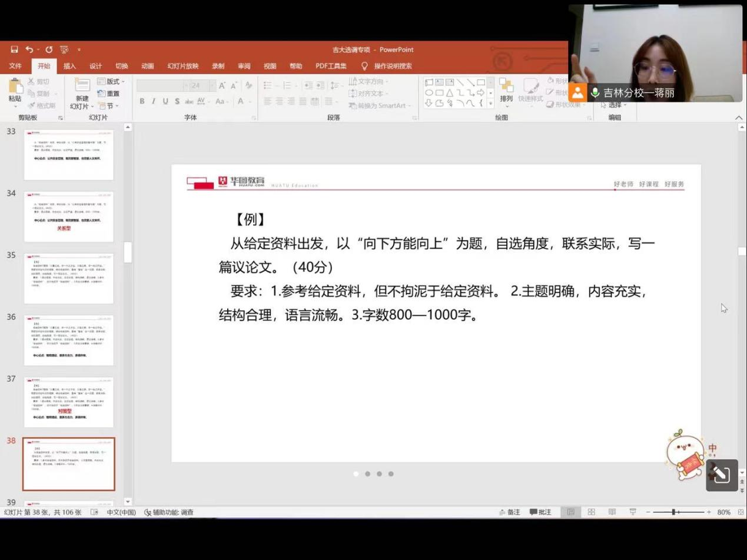Toggle the Comments (批注) pane

coord(540,512)
